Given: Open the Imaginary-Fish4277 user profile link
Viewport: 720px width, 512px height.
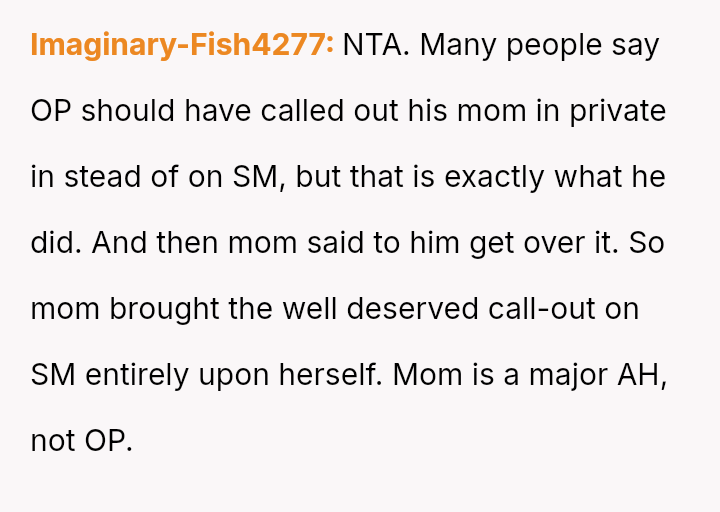Looking at the screenshot, I should [182, 46].
